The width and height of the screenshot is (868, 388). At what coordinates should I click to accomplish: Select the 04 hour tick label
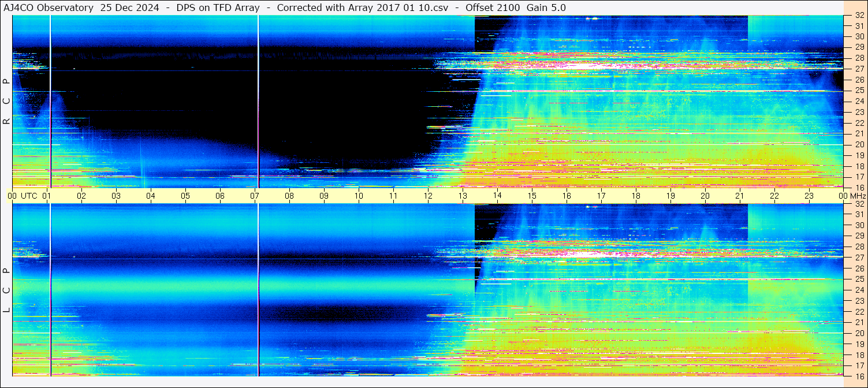coord(151,196)
